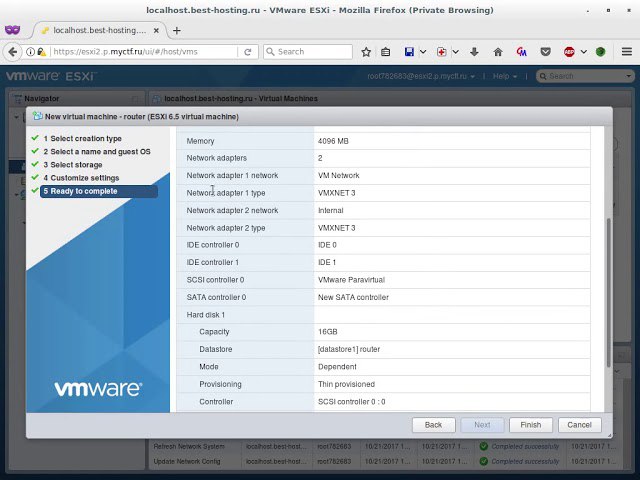Open the Pocket icon in toolbar
The width and height of the screenshot is (640, 480).
tap(545, 52)
